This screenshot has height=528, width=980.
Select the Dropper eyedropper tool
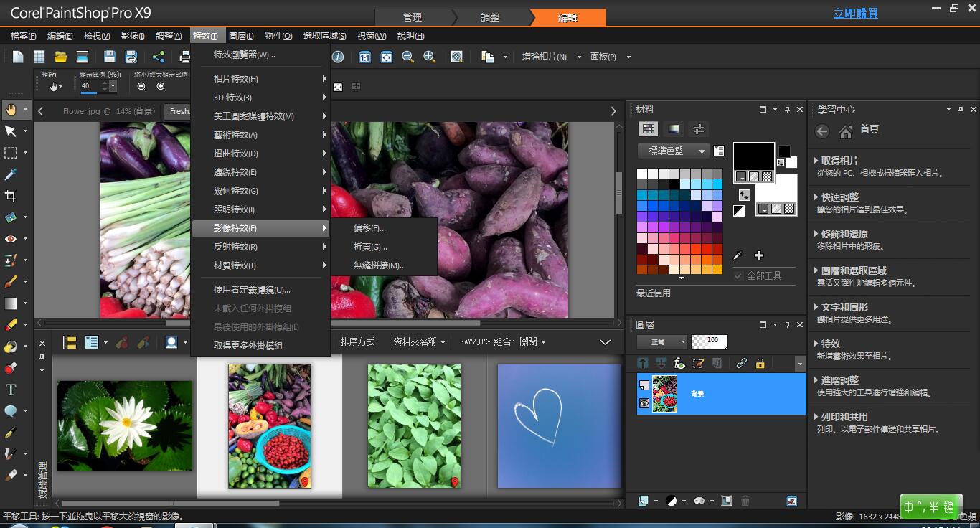coord(11,174)
